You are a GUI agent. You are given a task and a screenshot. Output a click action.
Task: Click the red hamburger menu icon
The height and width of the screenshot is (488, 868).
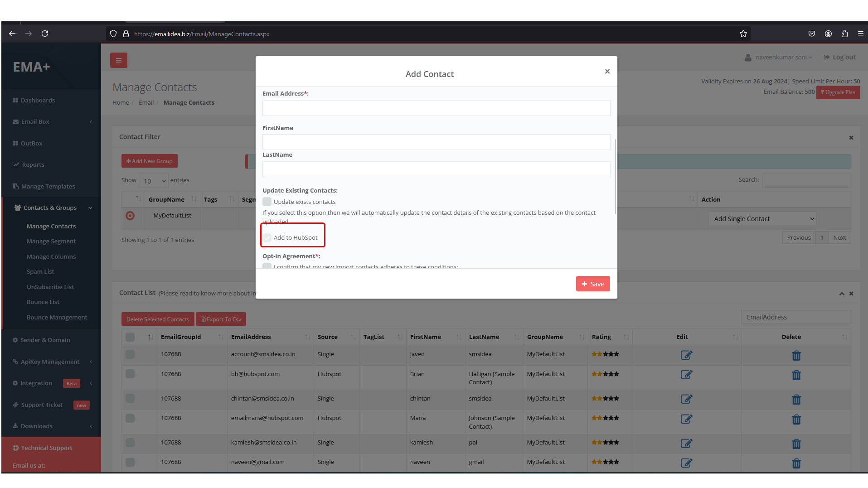[118, 60]
